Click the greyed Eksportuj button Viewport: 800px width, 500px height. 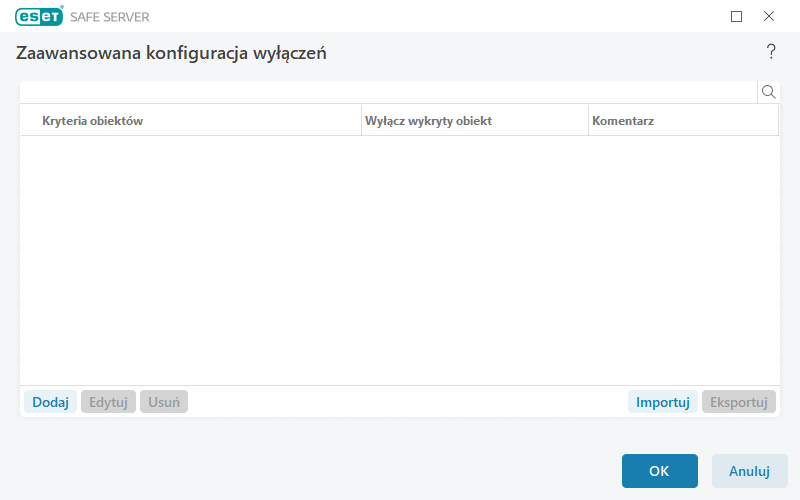(739, 402)
